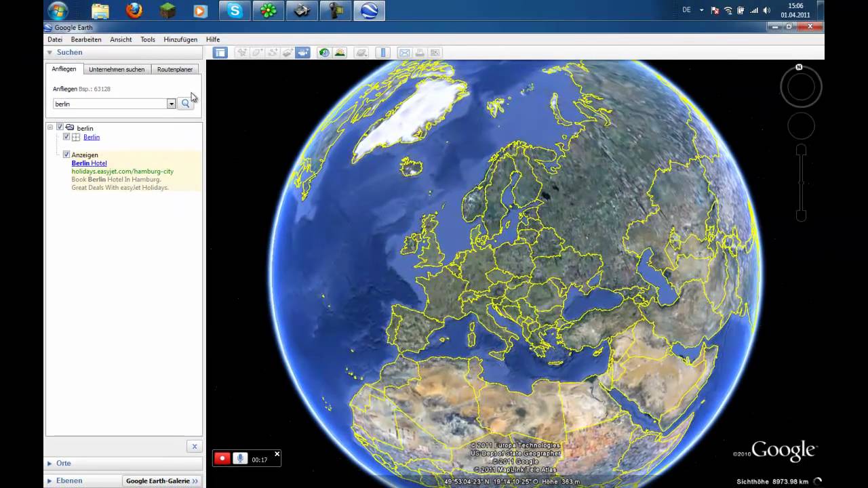Stop recording with the red record button

click(x=222, y=458)
